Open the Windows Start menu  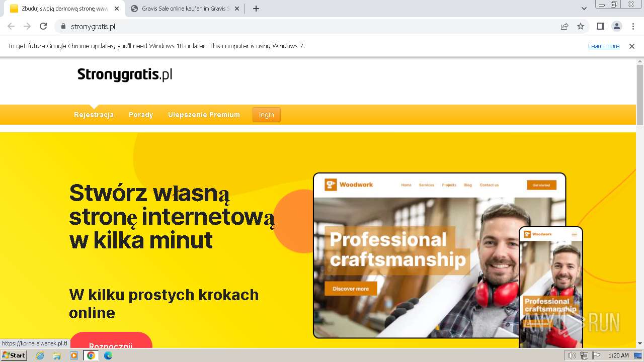point(14,355)
